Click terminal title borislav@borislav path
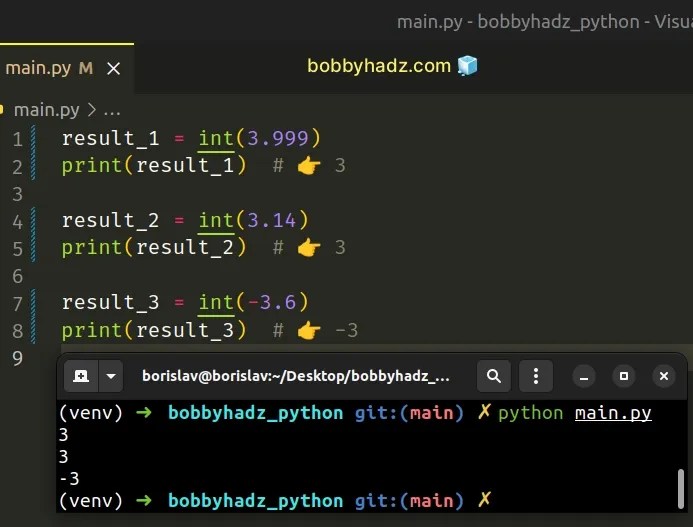The height and width of the screenshot is (527, 693). point(296,376)
